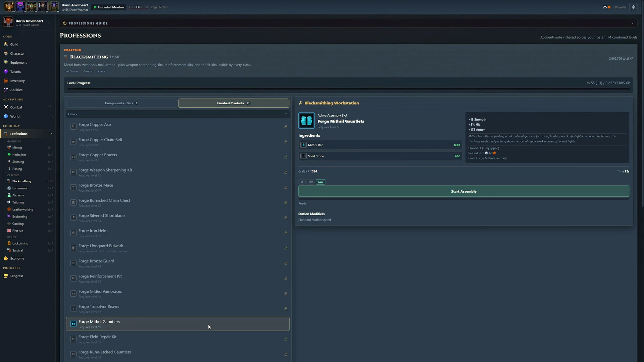Image resolution: width=644 pixels, height=362 pixels.
Task: Select Forge Field Repair Kit recipe
Action: tap(178, 339)
